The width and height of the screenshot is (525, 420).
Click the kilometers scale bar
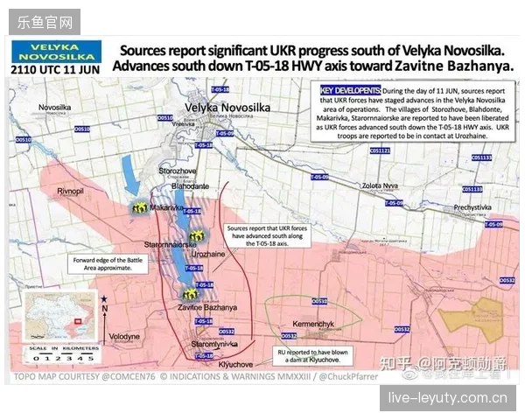pyautogui.click(x=62, y=355)
